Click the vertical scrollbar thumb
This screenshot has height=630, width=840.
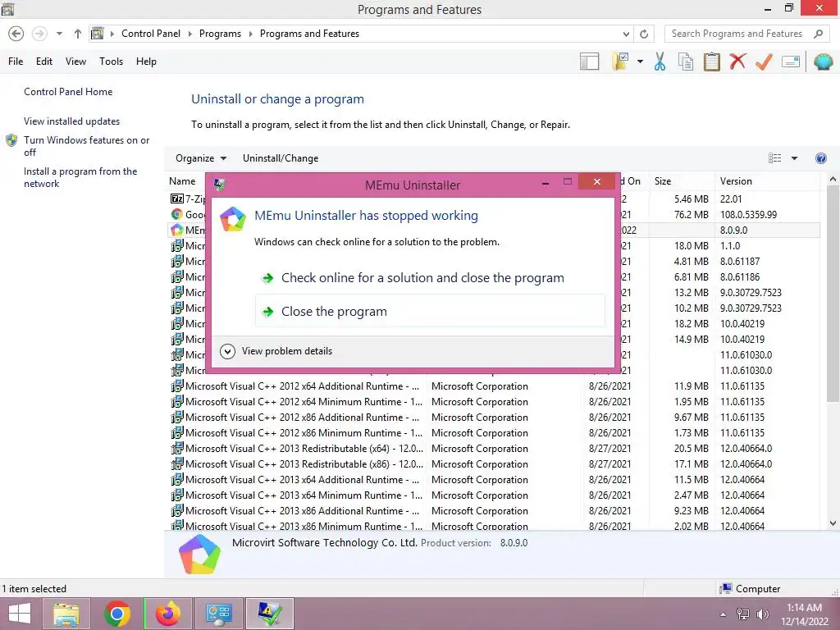(x=833, y=294)
